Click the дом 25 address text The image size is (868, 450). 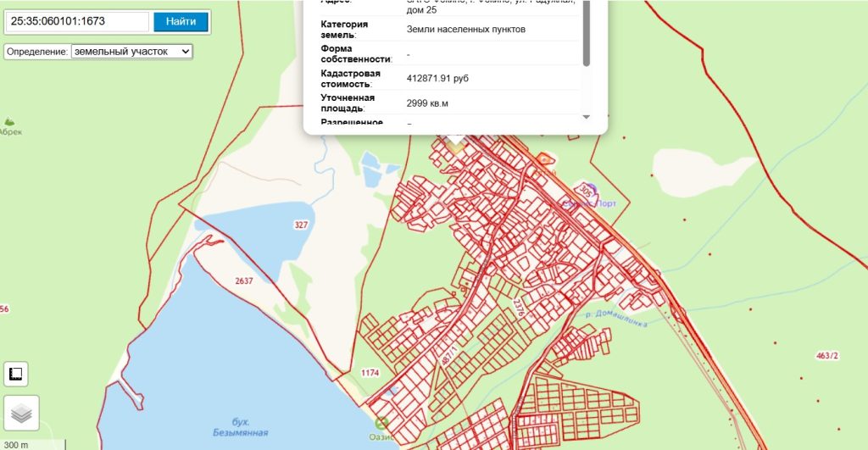421,10
